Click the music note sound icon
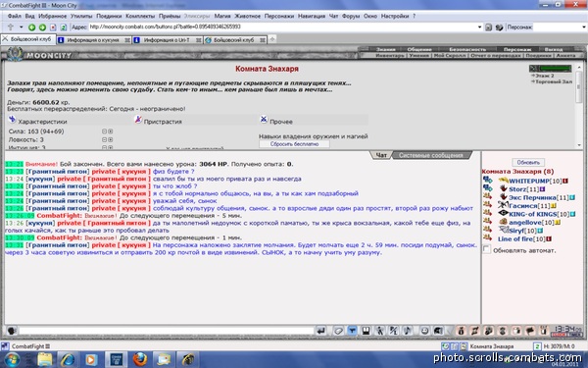Image resolution: width=588 pixels, height=368 pixels. coord(407,331)
